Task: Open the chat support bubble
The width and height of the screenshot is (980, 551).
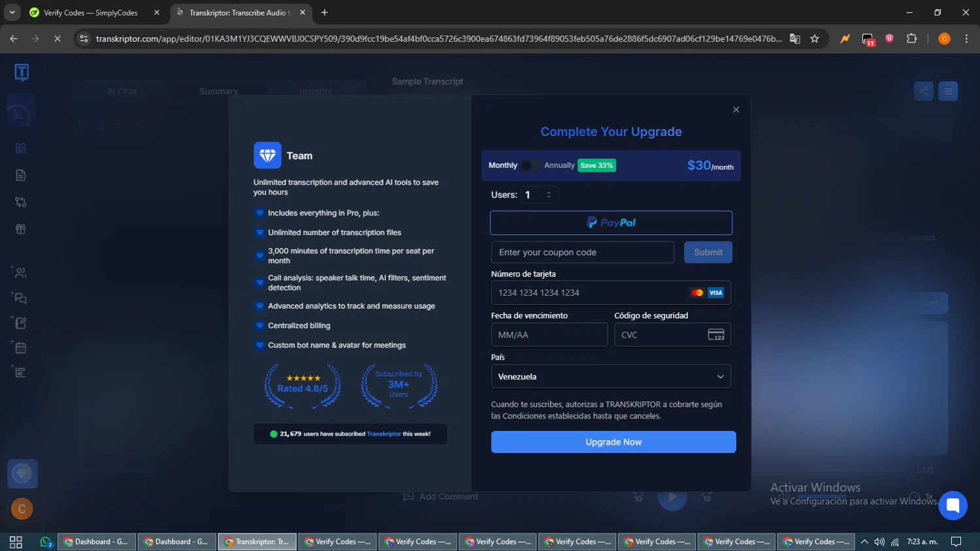Action: click(x=953, y=505)
